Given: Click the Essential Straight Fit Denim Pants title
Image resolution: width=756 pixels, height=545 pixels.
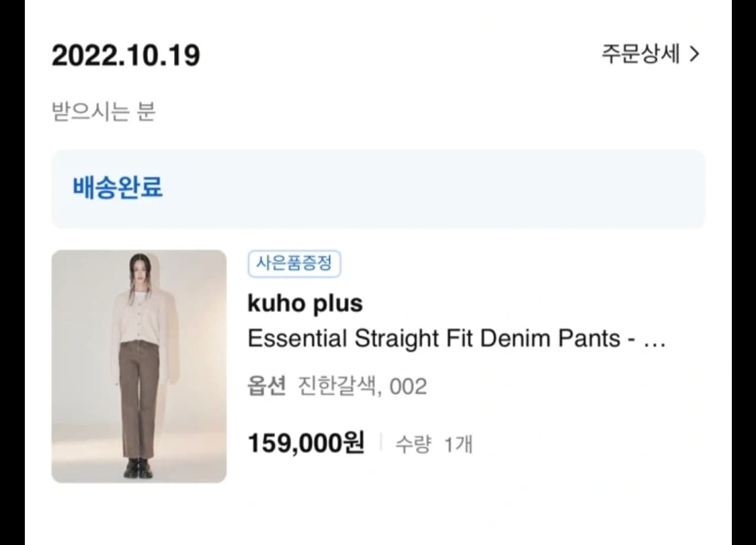Looking at the screenshot, I should tap(444, 339).
